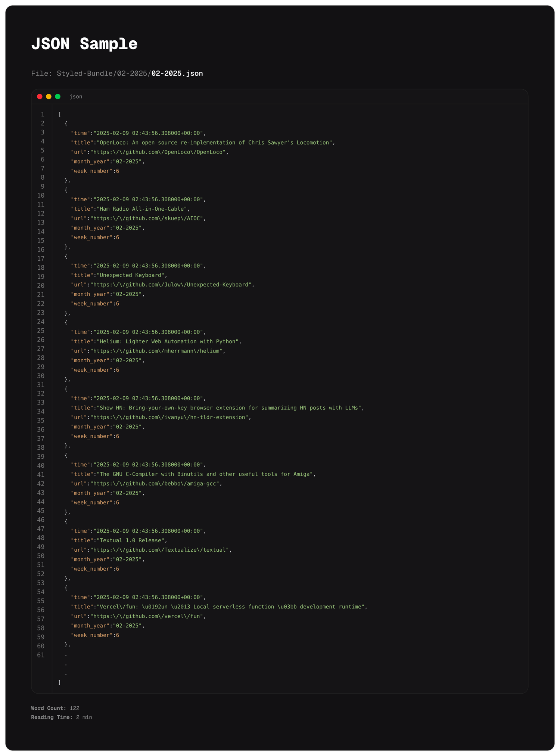Image resolution: width=560 pixels, height=756 pixels.
Task: Click the bold 02-2025.json file name
Action: (x=177, y=74)
